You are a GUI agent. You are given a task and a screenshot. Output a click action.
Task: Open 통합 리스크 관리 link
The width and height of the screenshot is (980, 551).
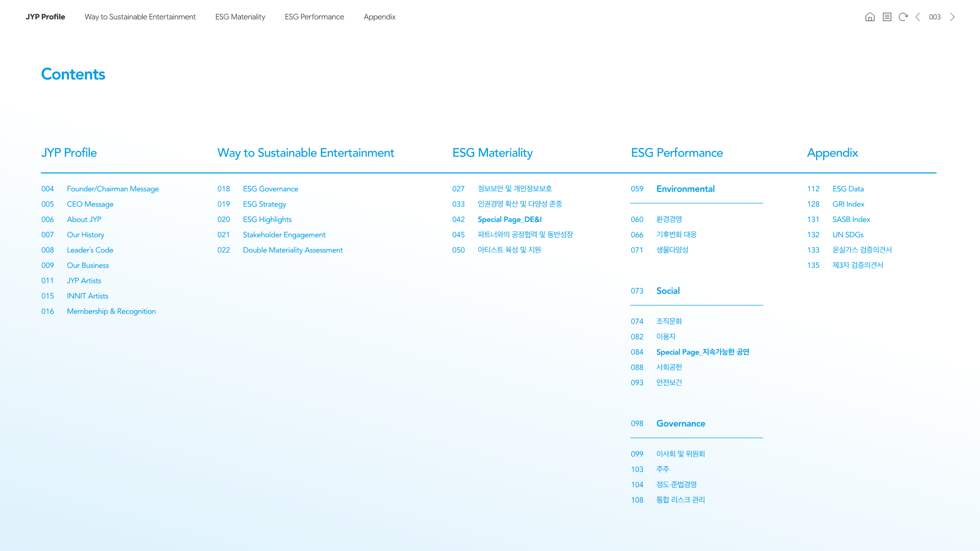(x=681, y=500)
